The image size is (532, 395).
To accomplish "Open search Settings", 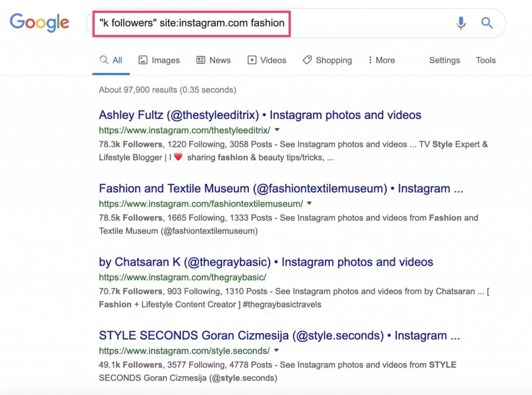I will point(445,60).
